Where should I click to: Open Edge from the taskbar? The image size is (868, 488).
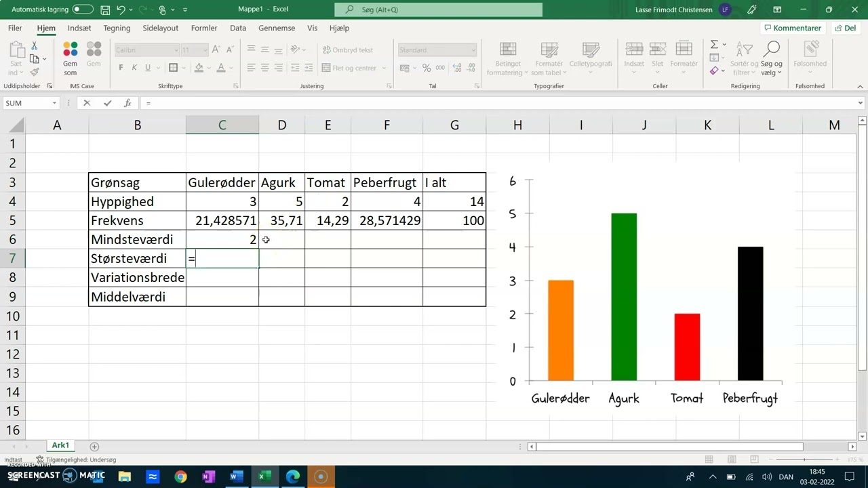(x=292, y=476)
